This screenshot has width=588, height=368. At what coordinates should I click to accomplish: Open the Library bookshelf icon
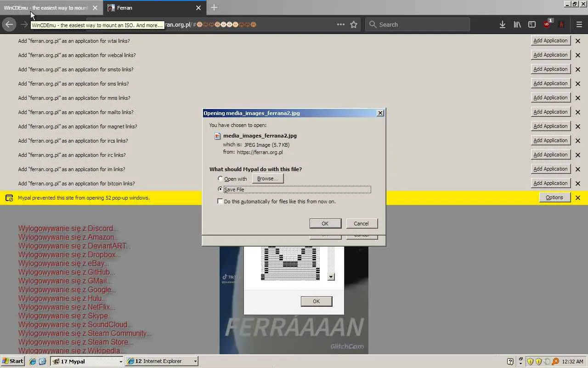pos(517,24)
